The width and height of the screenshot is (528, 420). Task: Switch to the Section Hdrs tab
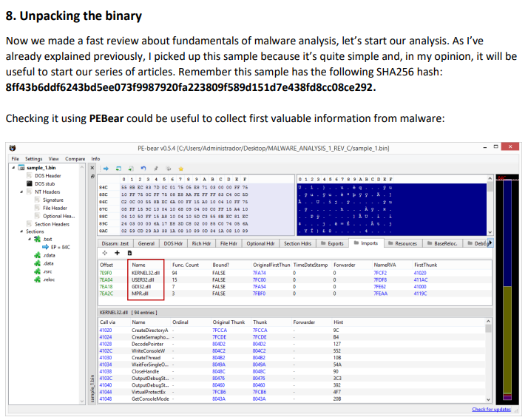(297, 243)
